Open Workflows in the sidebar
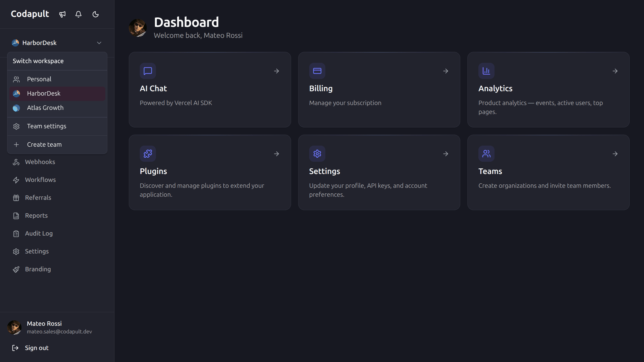 click(57, 180)
